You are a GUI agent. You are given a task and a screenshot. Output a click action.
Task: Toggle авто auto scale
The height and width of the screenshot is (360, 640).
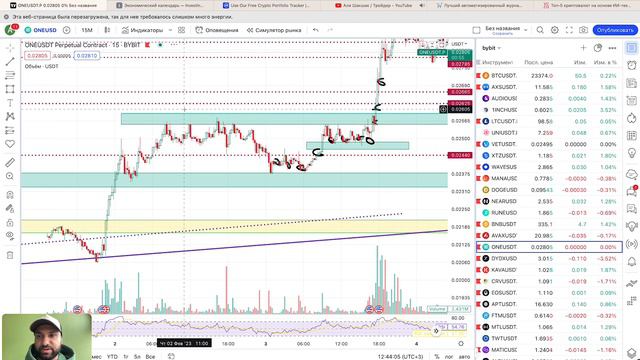click(464, 357)
